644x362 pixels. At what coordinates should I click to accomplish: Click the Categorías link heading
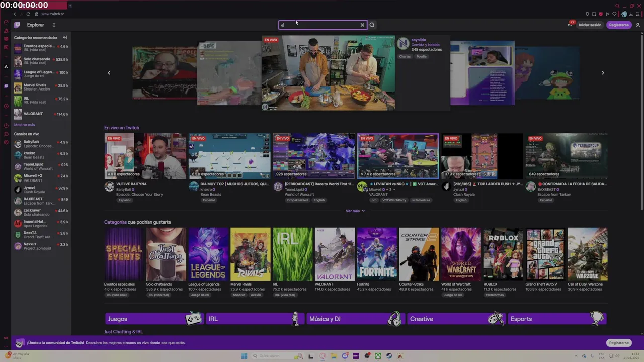(x=115, y=222)
